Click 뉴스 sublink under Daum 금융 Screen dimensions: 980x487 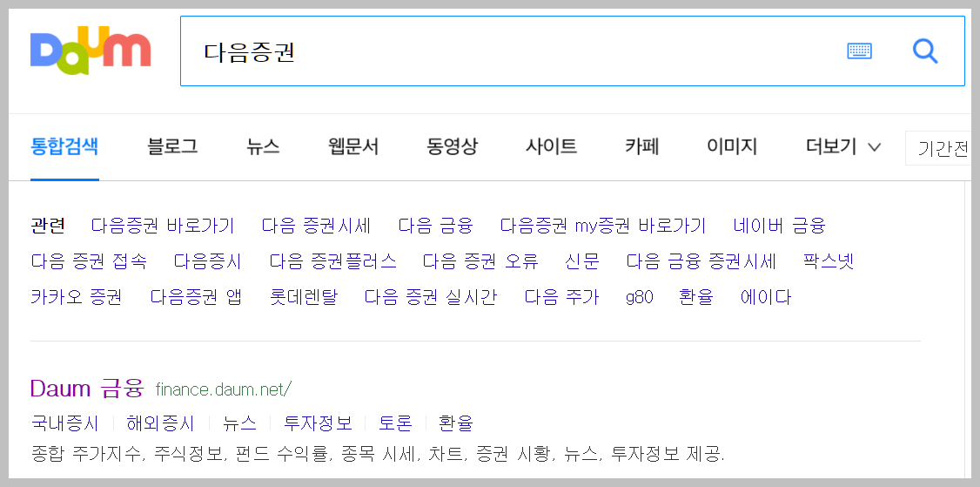239,423
